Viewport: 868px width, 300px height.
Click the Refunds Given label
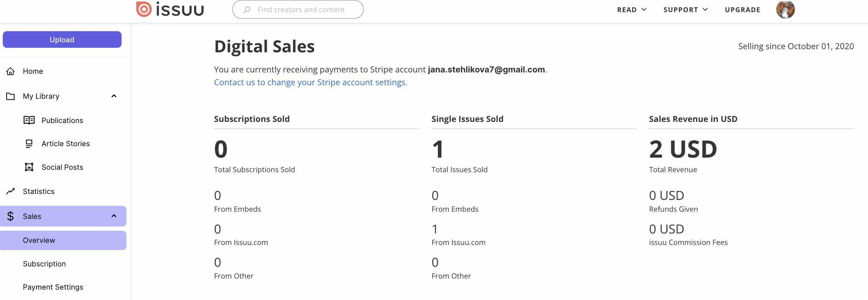click(673, 209)
